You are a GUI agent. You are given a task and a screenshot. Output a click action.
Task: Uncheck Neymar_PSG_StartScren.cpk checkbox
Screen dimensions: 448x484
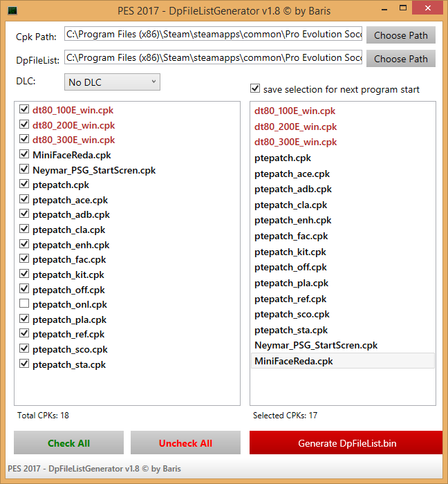click(x=24, y=169)
